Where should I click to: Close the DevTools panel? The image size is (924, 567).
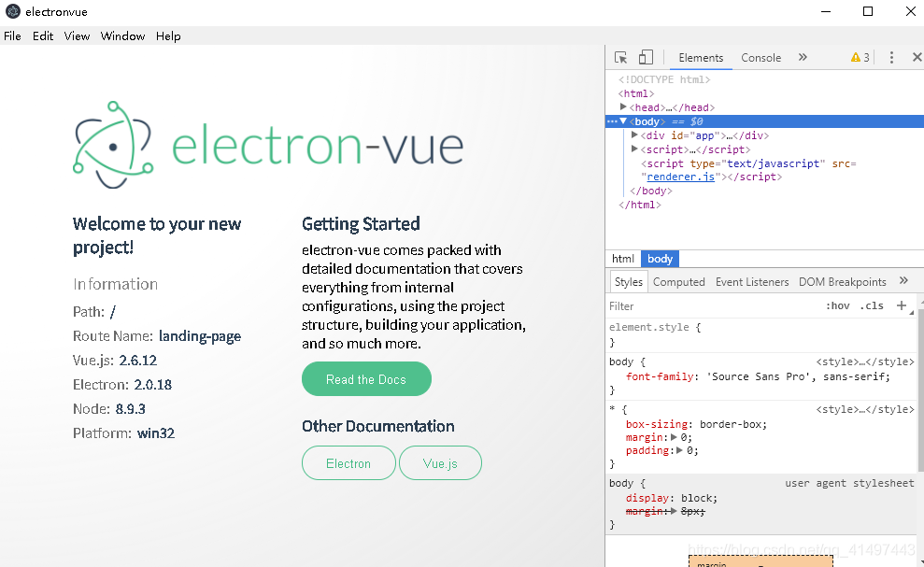[917, 57]
